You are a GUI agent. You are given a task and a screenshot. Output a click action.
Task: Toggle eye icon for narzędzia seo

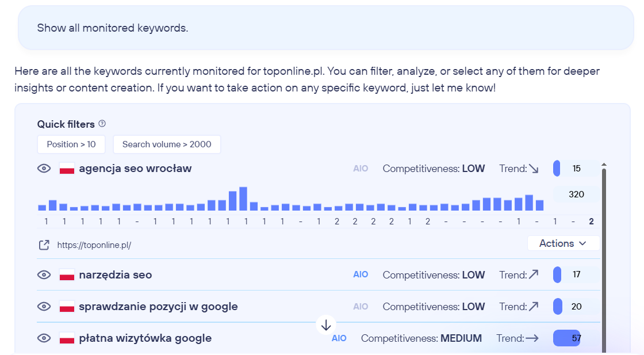(44, 275)
